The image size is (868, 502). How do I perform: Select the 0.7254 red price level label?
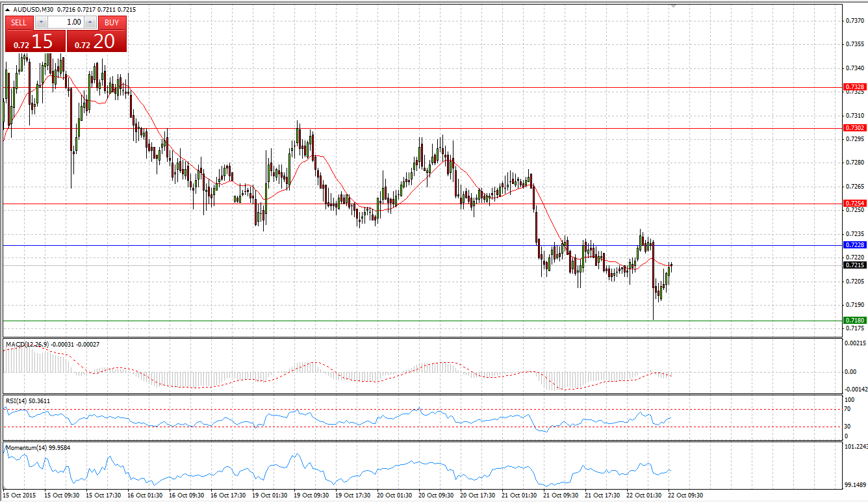pos(854,204)
